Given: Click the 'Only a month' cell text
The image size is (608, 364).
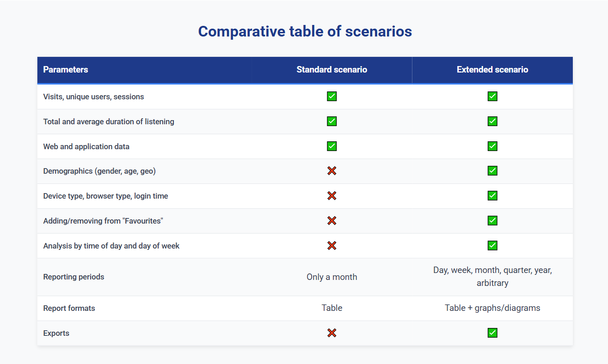Looking at the screenshot, I should click(332, 277).
